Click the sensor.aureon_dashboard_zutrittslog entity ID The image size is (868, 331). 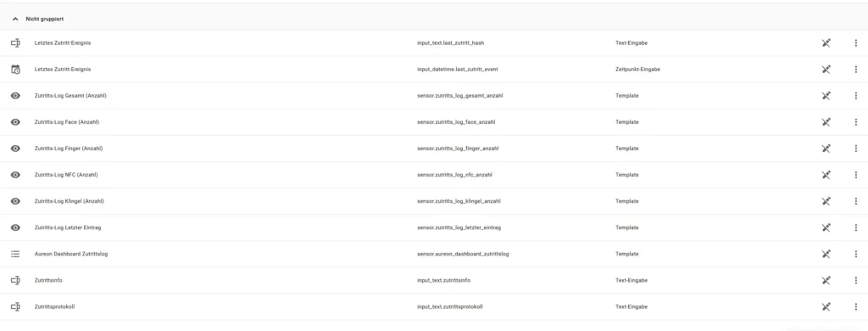(463, 254)
